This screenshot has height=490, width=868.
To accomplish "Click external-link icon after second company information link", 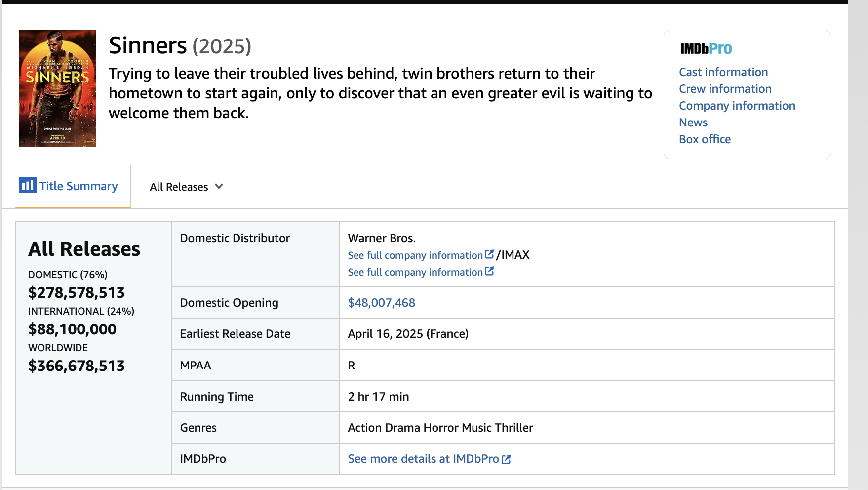I will pos(489,271).
